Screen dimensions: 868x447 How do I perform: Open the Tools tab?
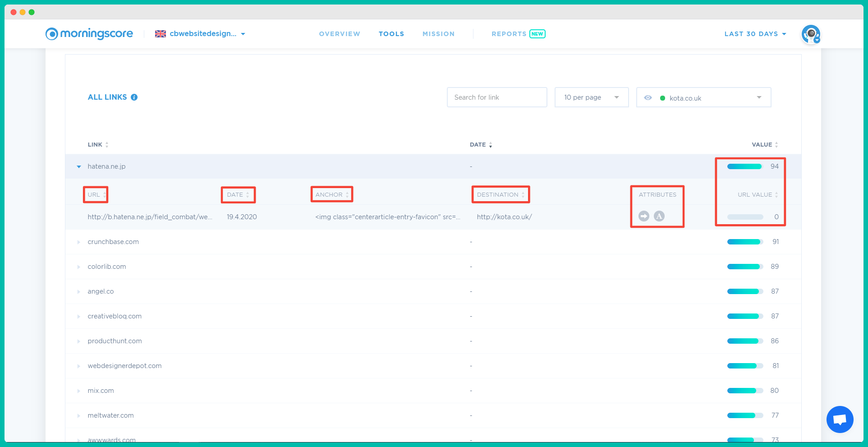point(391,34)
